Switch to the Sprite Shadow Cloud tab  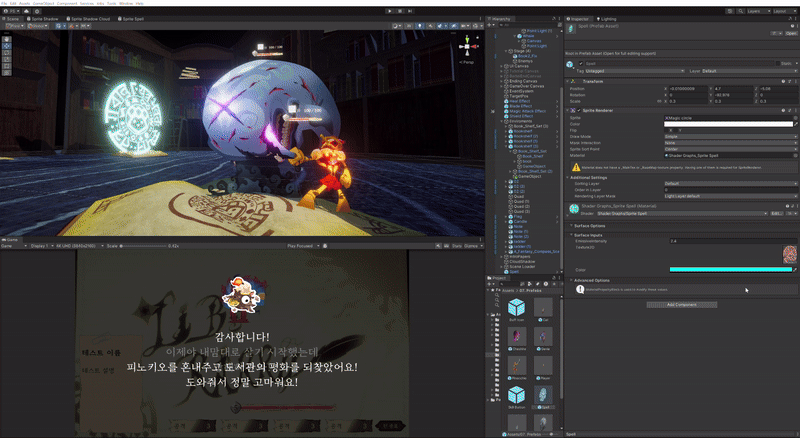point(88,19)
